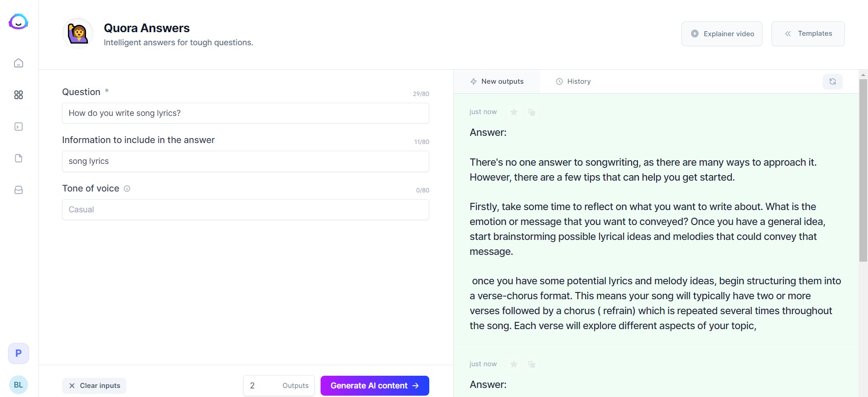
Task: Click the Jasper logo icon
Action: tap(19, 22)
